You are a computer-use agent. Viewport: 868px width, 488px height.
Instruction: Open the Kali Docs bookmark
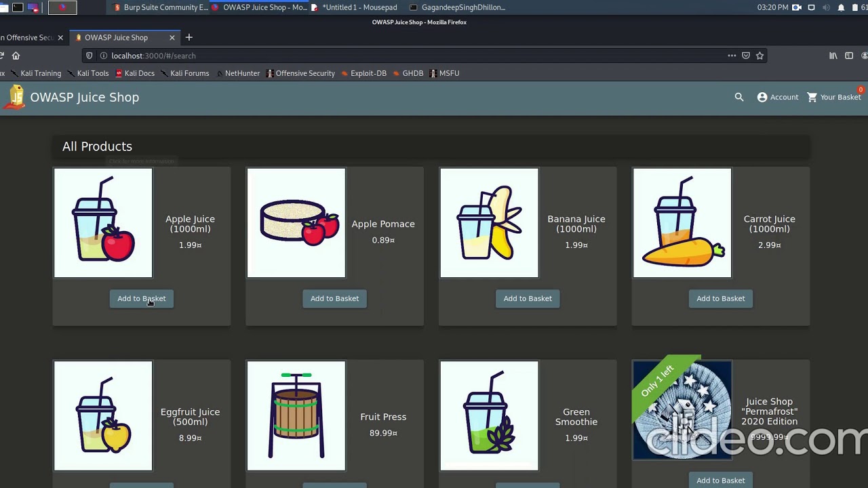[x=135, y=73]
